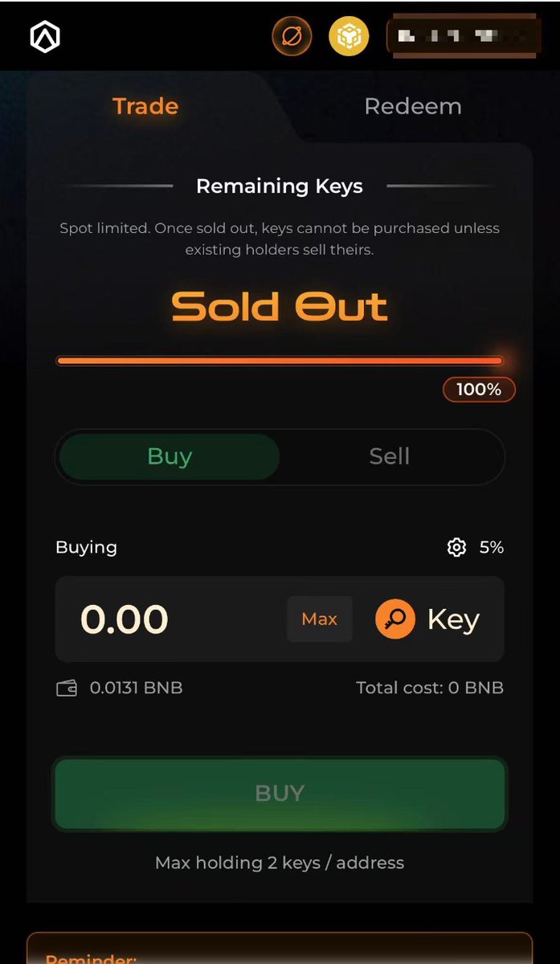The image size is (560, 964).
Task: Tap the orange Key token icon
Action: (395, 619)
